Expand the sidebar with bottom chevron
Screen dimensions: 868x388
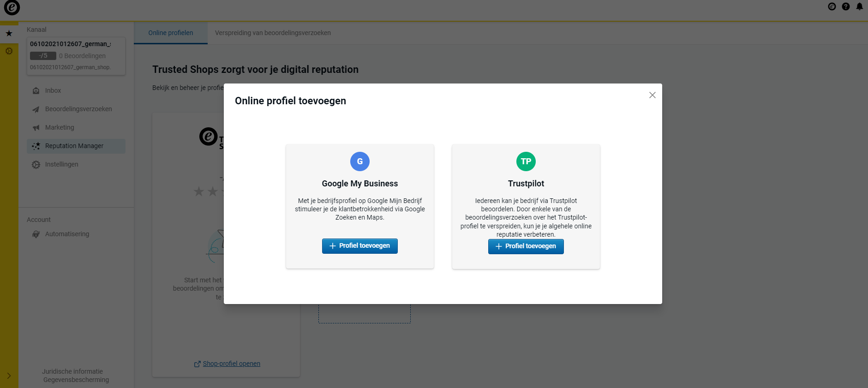click(x=9, y=376)
